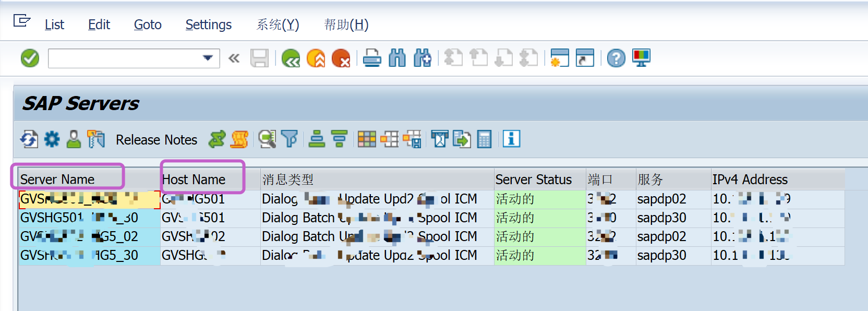Click the blue gear icon

pos(52,139)
